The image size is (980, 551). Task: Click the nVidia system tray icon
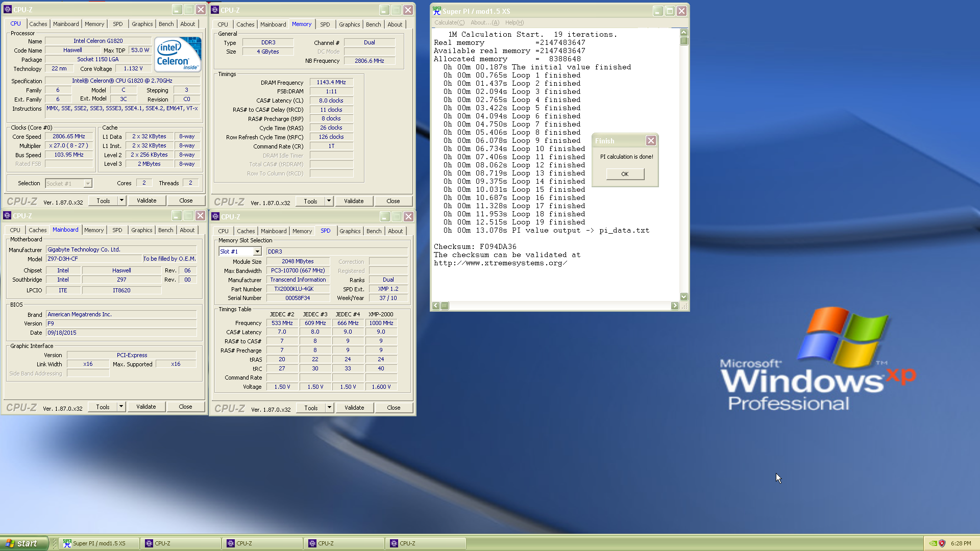pyautogui.click(x=933, y=543)
